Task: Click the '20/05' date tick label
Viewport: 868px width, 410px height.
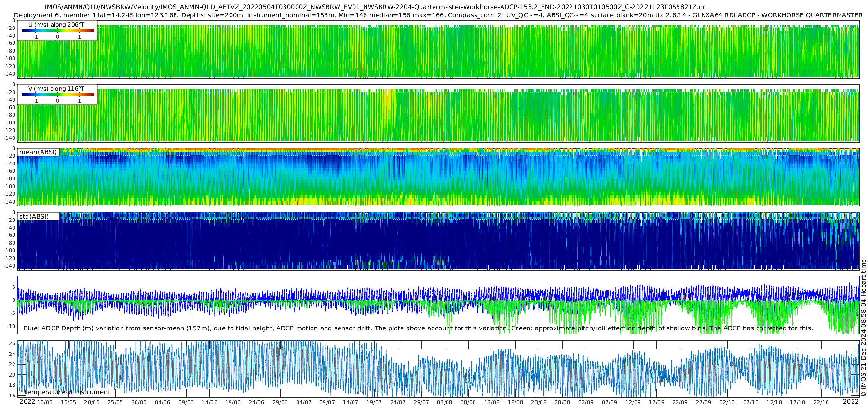Action: [x=92, y=402]
